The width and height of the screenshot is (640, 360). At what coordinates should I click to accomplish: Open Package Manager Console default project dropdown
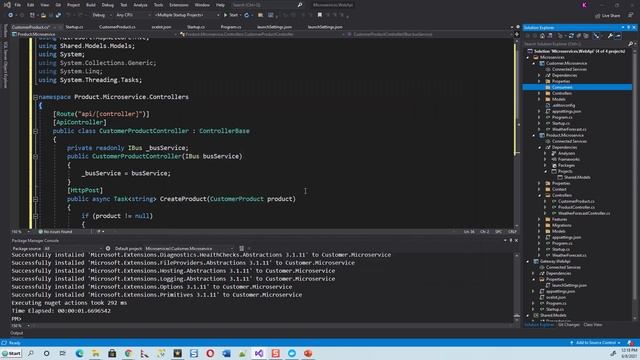click(190, 248)
